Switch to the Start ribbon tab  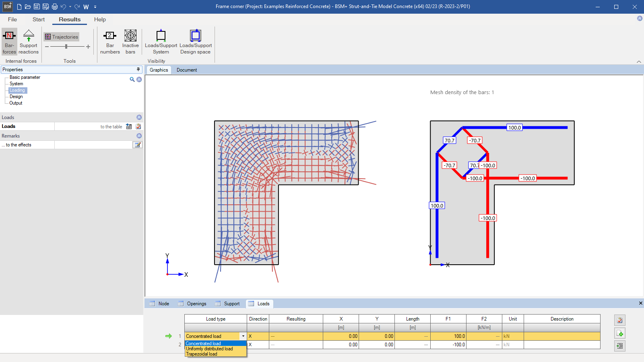(x=39, y=19)
